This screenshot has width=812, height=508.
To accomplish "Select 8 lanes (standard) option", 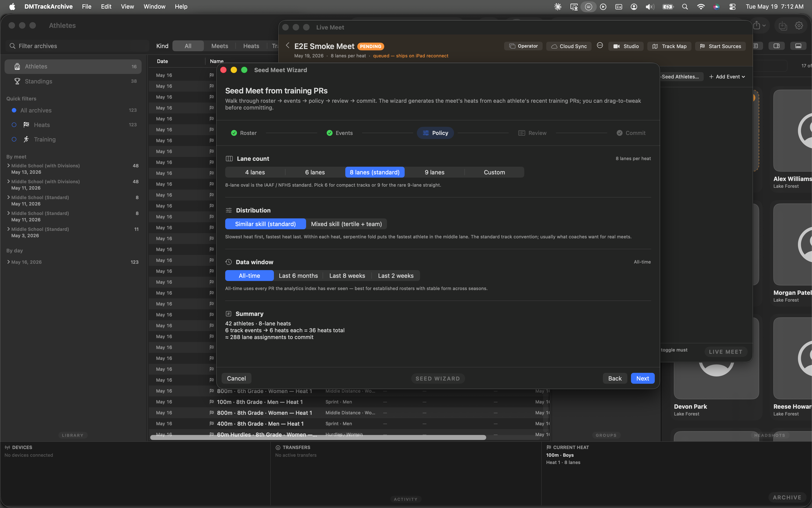I will click(375, 172).
